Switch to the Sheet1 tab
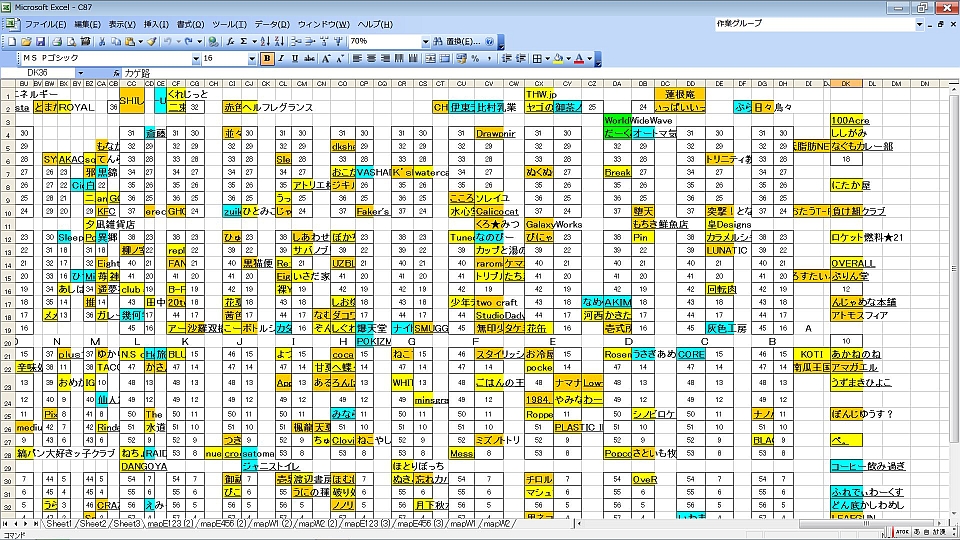Screen dimensions: 960x540 pos(59,524)
